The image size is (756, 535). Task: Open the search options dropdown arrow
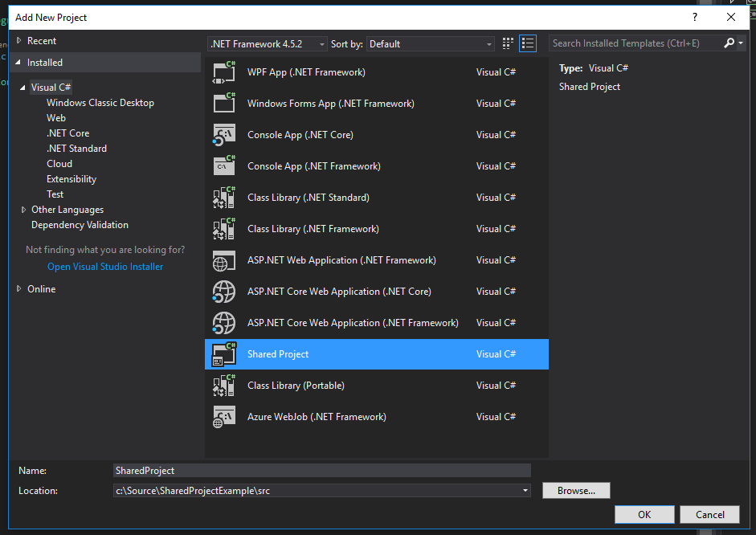click(741, 43)
